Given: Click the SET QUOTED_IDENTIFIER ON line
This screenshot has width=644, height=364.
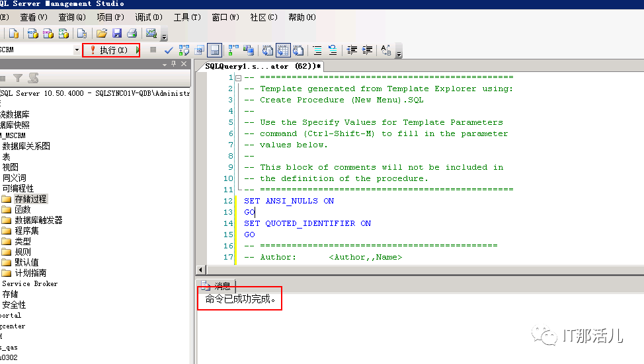Looking at the screenshot, I should [307, 223].
